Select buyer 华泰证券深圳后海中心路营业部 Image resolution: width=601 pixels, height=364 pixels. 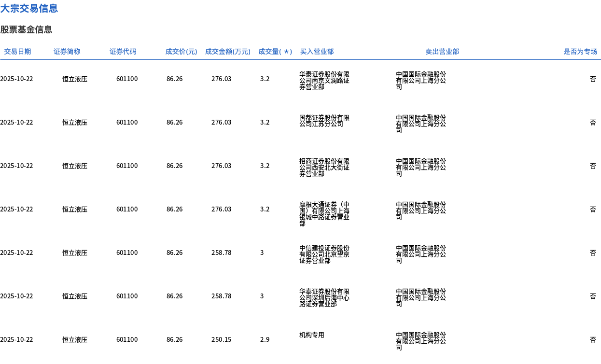(x=324, y=298)
